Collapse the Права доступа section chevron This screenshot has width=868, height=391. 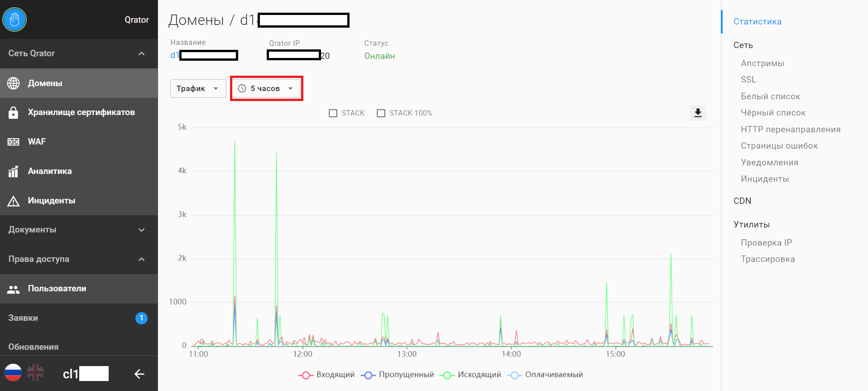[141, 259]
